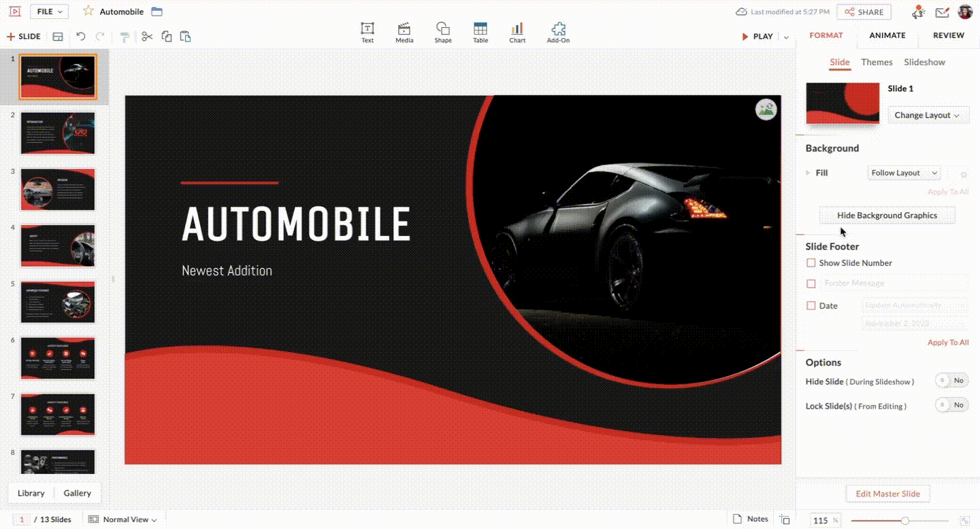Select slide 3 thumbnail
Screen dimensions: 980x529
(58, 189)
